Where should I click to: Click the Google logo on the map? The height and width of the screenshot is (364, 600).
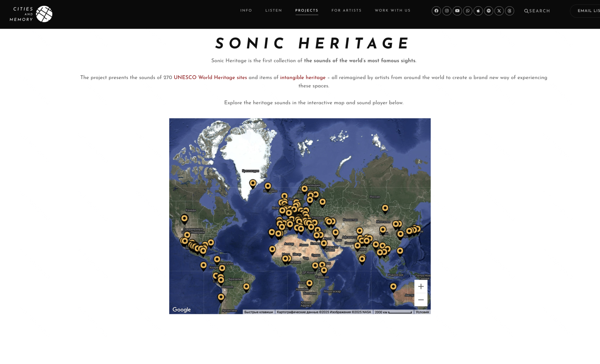tap(182, 310)
